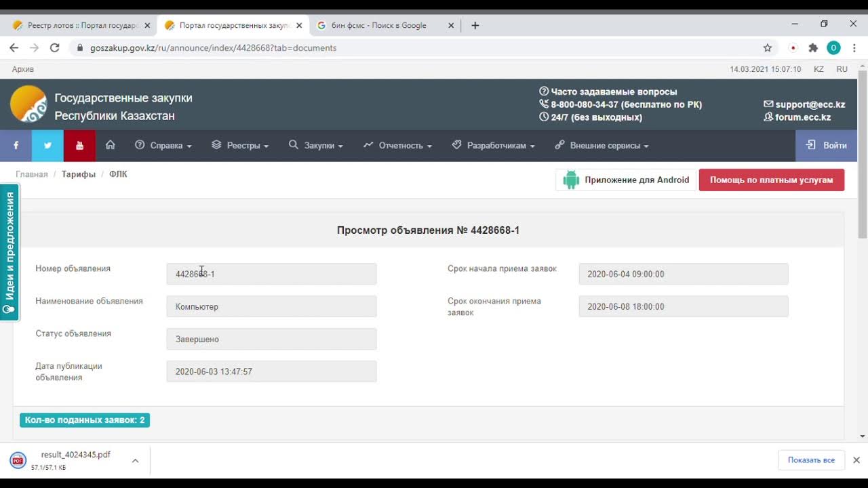Click Срок начала приема заявок field

point(684,274)
